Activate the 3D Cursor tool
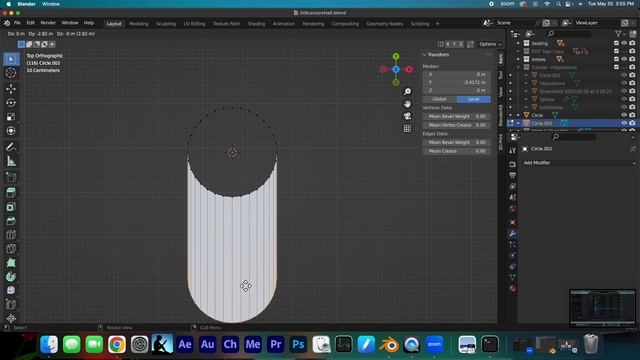Screen dimensions: 640x360 click(11, 73)
